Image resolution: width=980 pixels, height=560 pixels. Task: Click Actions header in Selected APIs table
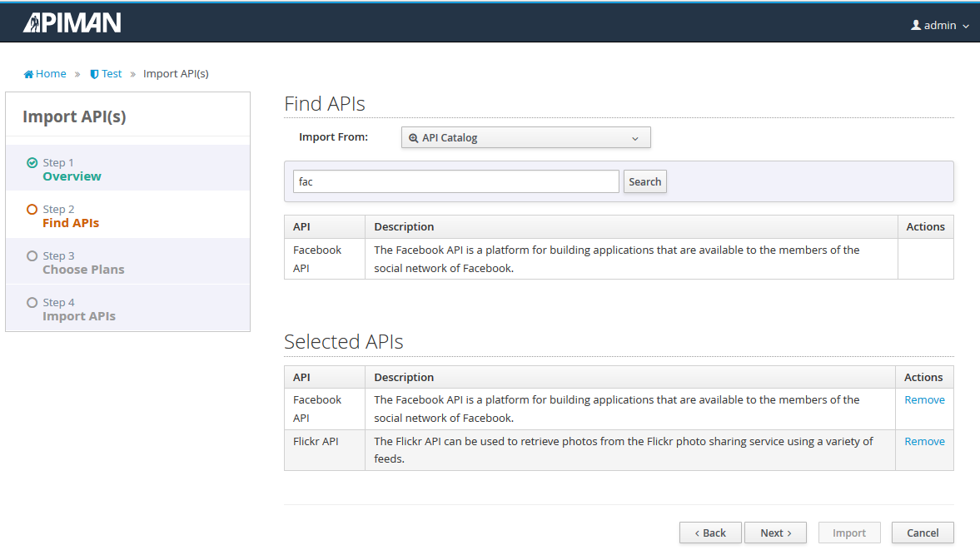(923, 377)
